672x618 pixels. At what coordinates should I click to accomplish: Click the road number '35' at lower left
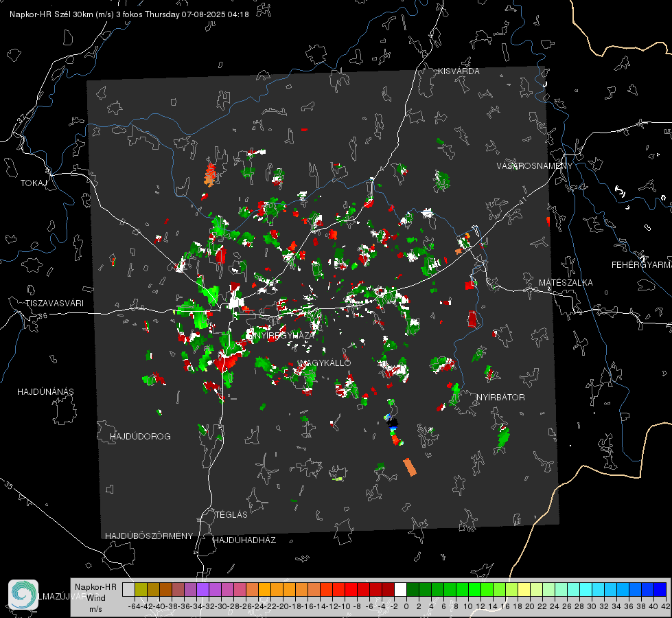(8, 486)
